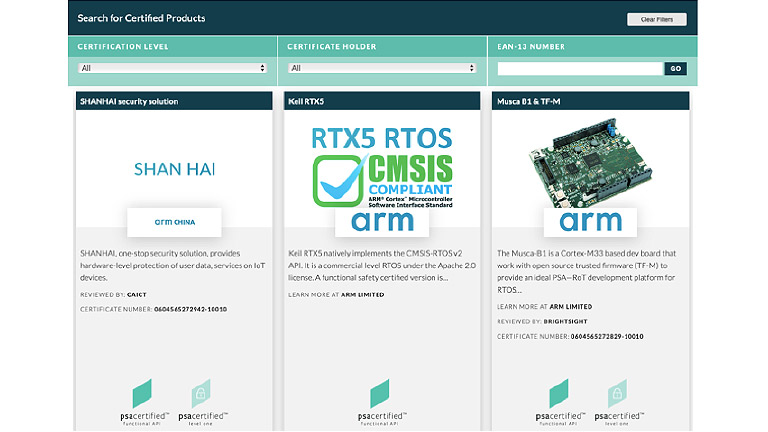Screen dimensions: 768x432
Task: Focus the EAN-13 Number input field
Action: pos(580,69)
